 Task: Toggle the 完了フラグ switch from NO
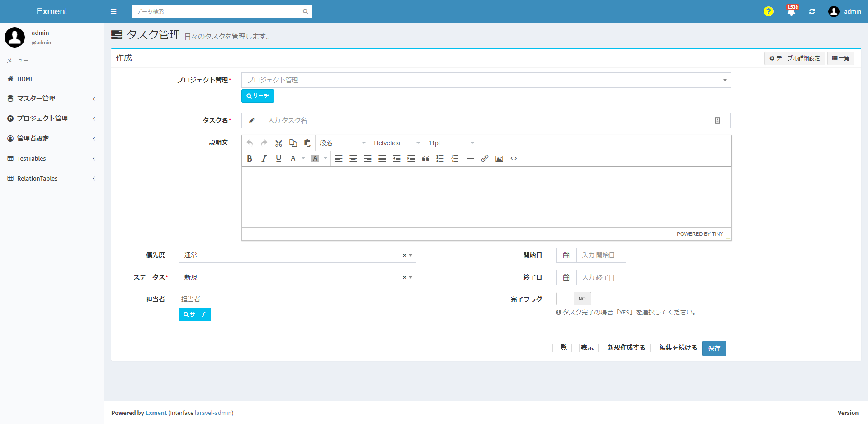tap(573, 299)
